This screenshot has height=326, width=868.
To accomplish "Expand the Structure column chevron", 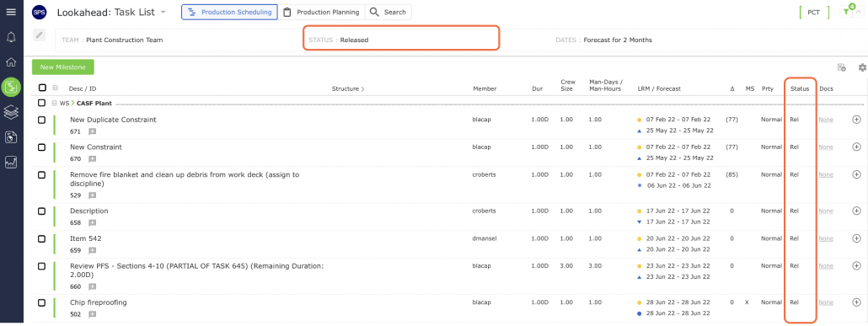I will (362, 88).
